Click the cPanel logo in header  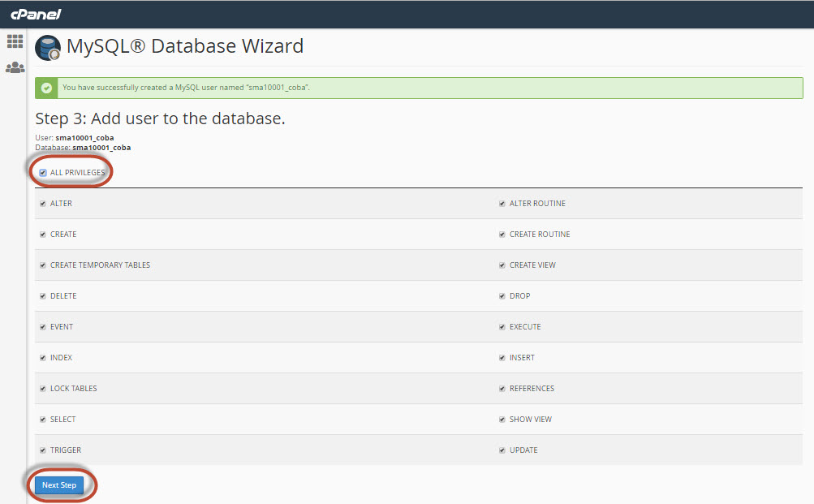pos(35,14)
